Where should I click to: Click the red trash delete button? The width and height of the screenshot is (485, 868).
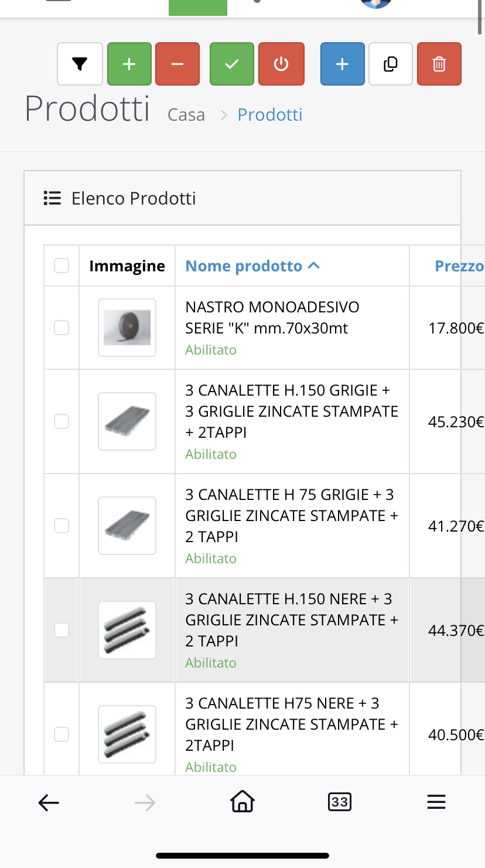coord(439,64)
